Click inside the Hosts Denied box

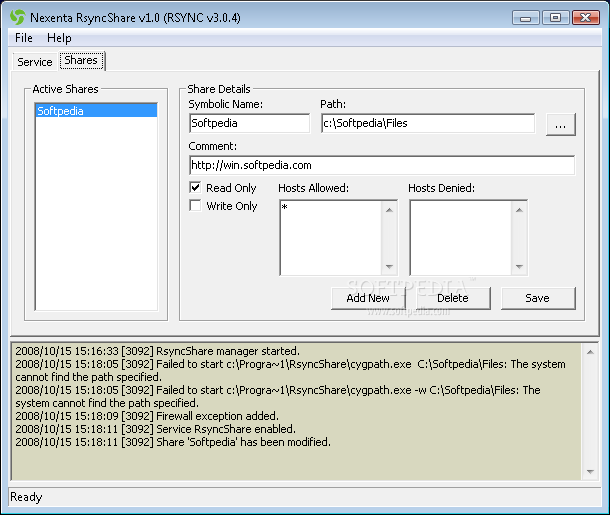(461, 238)
